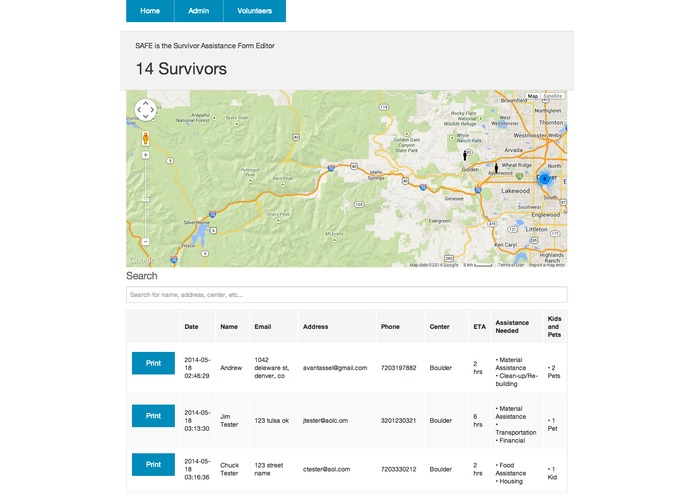Click the map pan control circle
695x494 pixels.
[x=145, y=109]
